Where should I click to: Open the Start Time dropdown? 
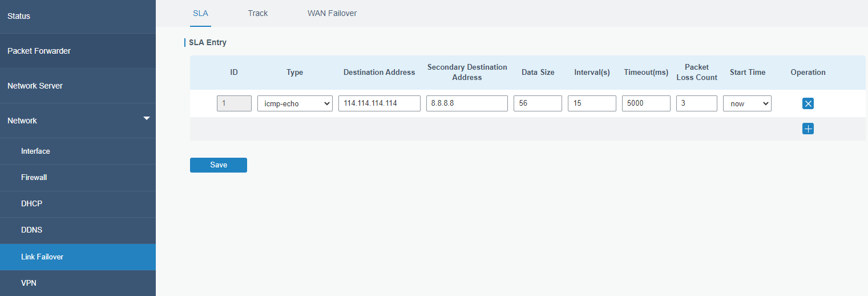pos(746,103)
